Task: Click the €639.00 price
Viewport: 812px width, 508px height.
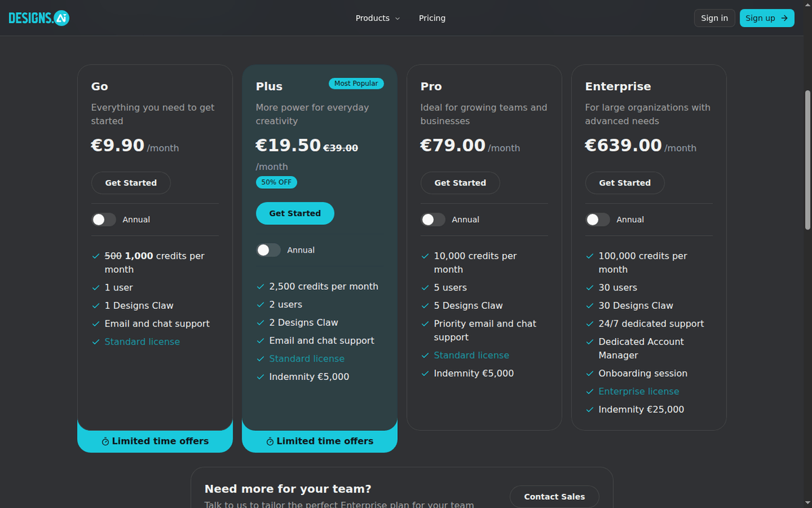Action: coord(623,146)
